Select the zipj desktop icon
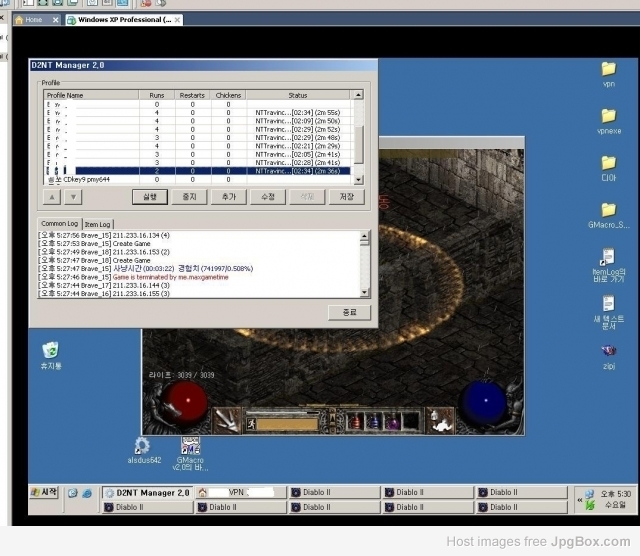Viewport: 640px width, 556px height. (609, 357)
